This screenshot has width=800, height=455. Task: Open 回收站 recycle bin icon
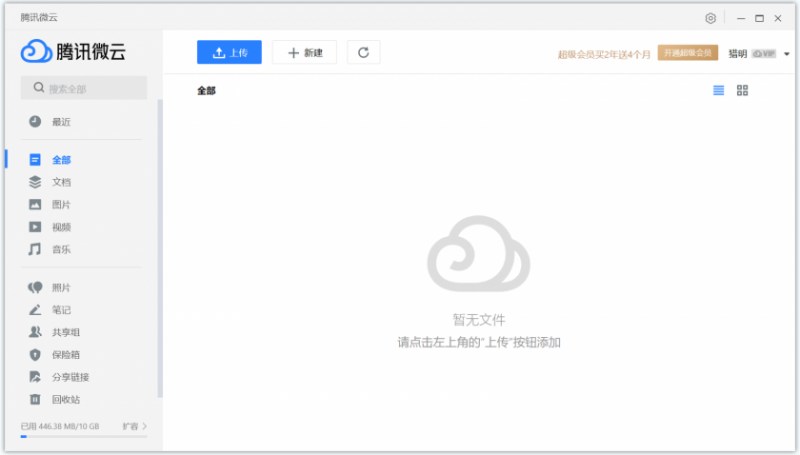(35, 399)
